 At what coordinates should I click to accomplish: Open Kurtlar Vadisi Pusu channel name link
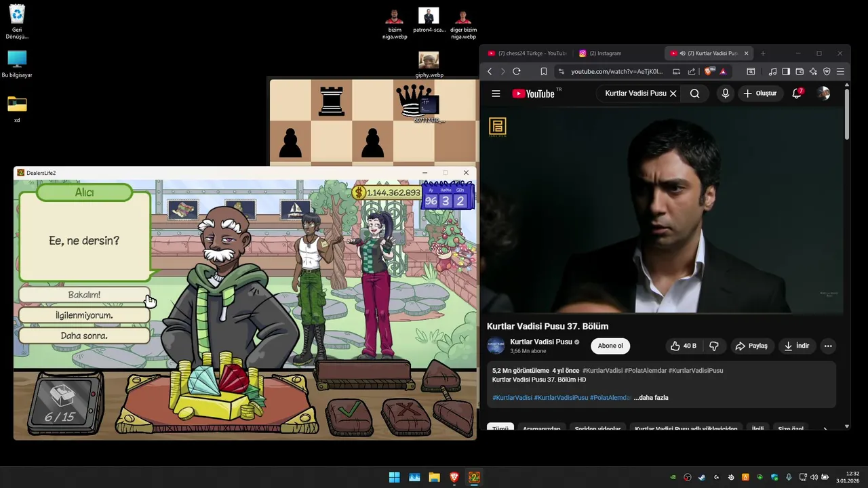pyautogui.click(x=541, y=342)
